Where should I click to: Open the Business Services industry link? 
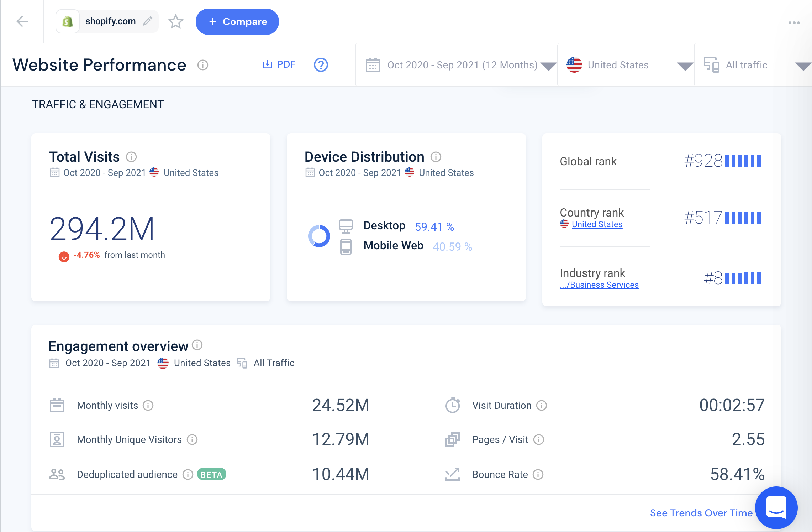point(599,285)
